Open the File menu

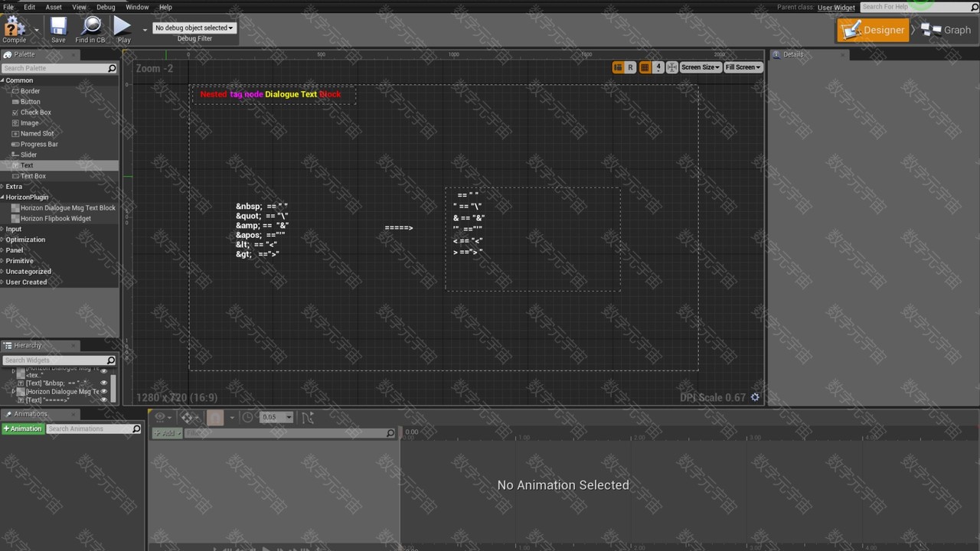point(8,7)
